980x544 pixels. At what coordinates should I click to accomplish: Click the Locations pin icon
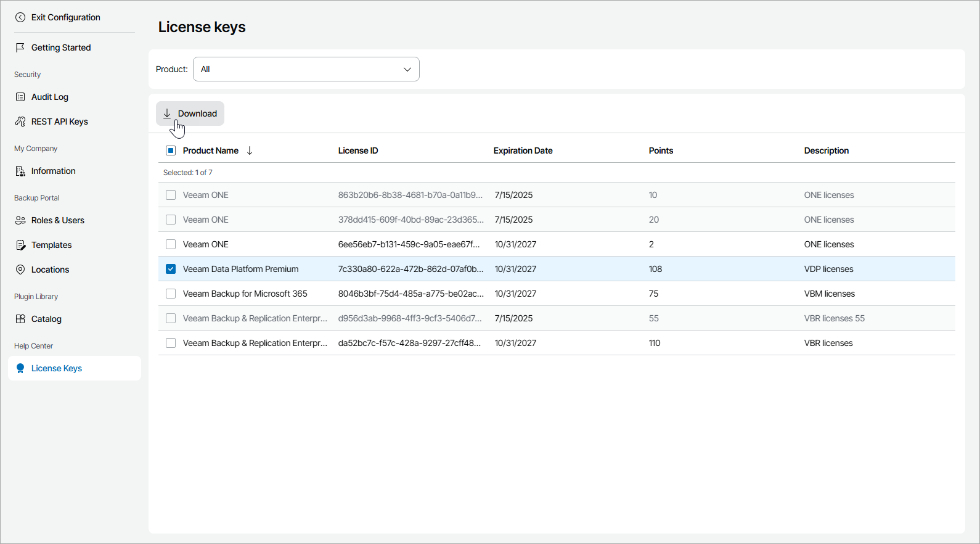click(x=20, y=270)
